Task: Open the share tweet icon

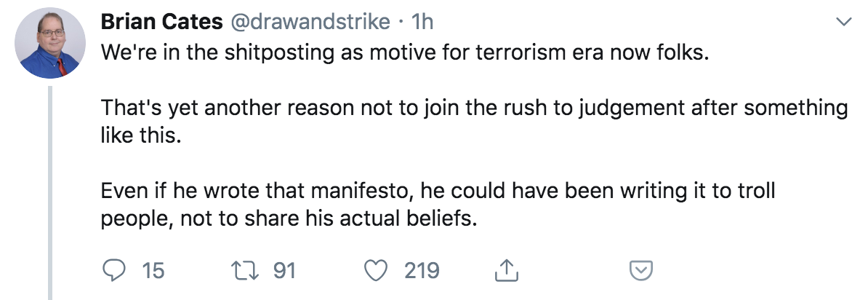Action: click(x=503, y=271)
